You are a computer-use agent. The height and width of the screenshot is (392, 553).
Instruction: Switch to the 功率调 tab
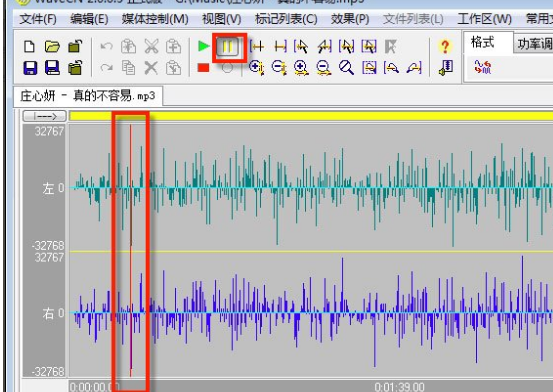point(534,44)
